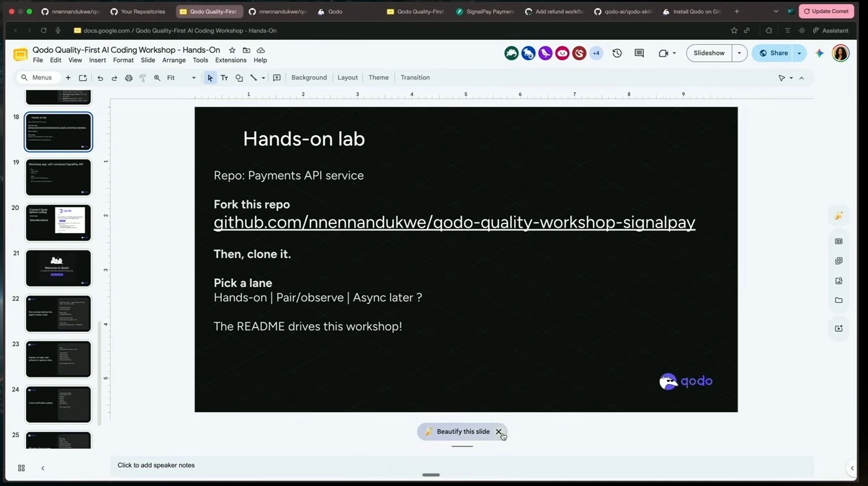The image size is (868, 486).
Task: Click the filmstrip vertical scrollbar
Action: coord(100,373)
